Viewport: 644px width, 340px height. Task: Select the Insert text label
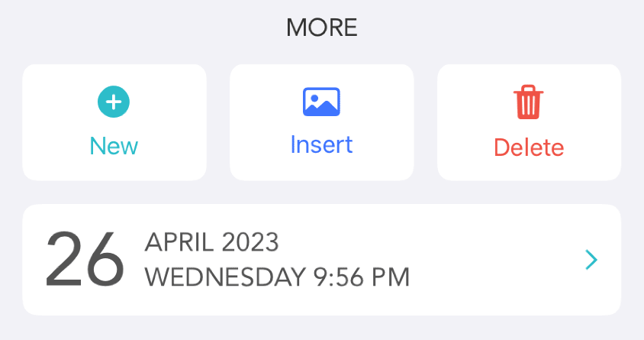click(x=321, y=144)
